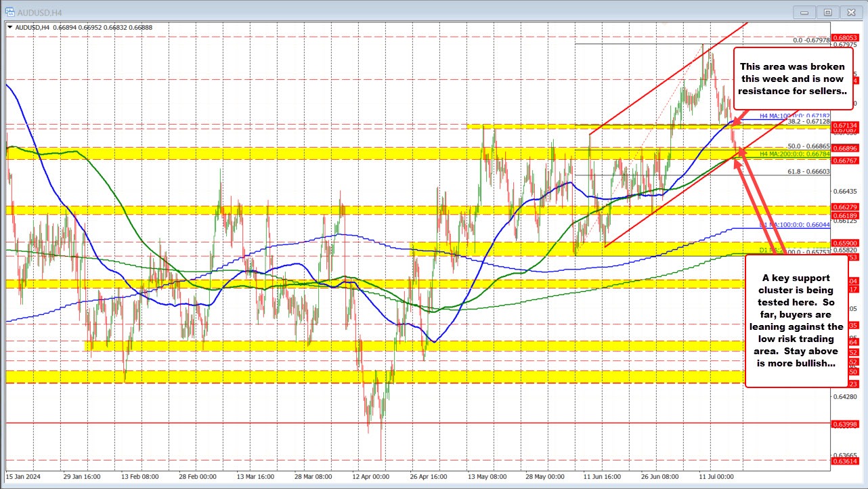This screenshot has height=489, width=868.
Task: Select the 'resistance for sellers' annotation box
Action: point(792,79)
